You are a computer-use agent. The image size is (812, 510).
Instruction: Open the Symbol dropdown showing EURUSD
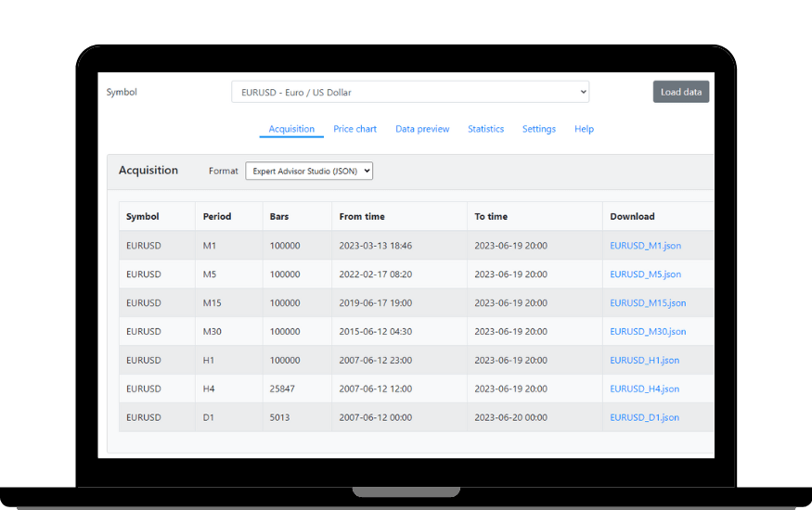pos(409,92)
